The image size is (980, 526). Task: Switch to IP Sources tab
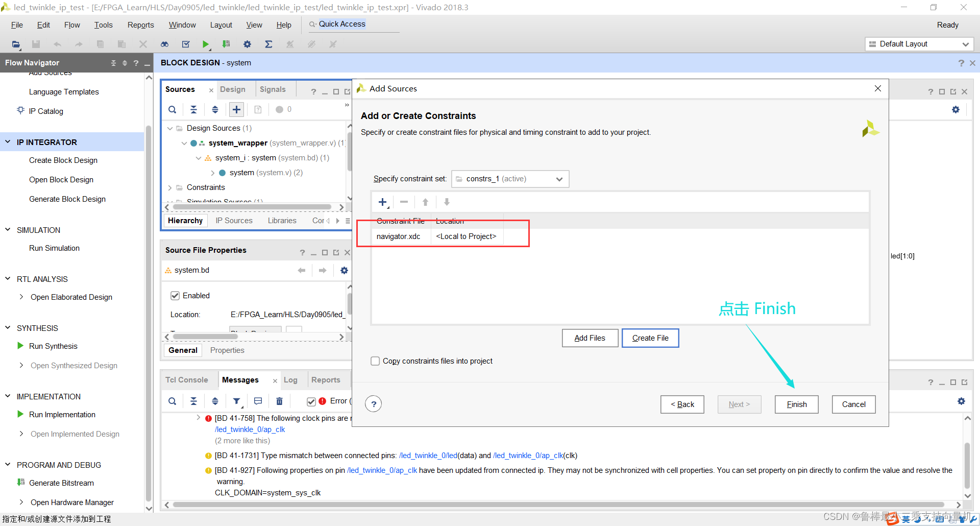pos(234,221)
